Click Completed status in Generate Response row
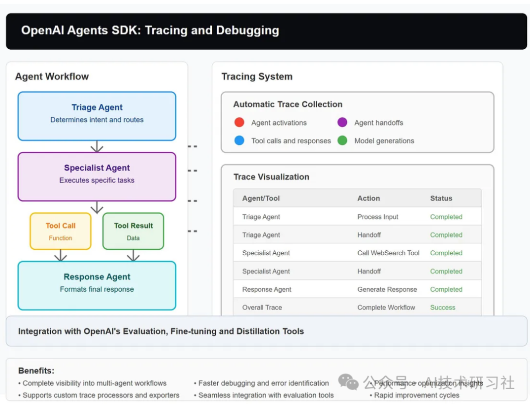532x404 pixels. [x=446, y=289]
